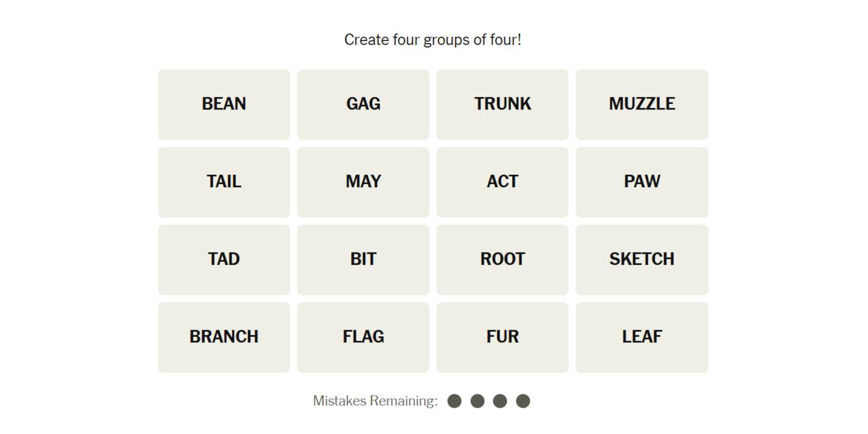Tap the ACT tile
Image resolution: width=868 pixels, height=434 pixels.
tap(502, 181)
